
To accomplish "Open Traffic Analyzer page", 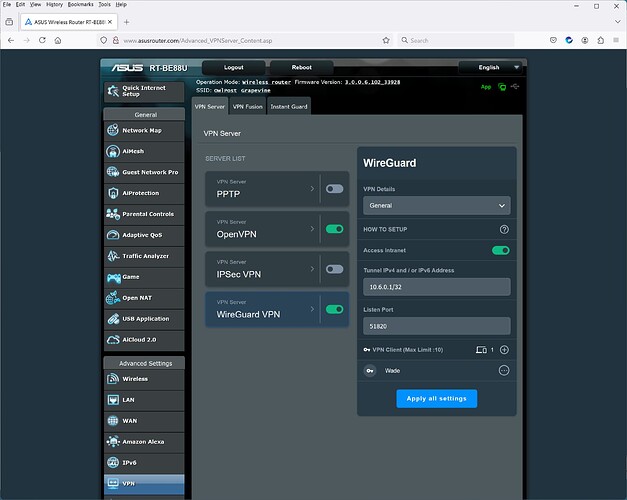I will [144, 256].
